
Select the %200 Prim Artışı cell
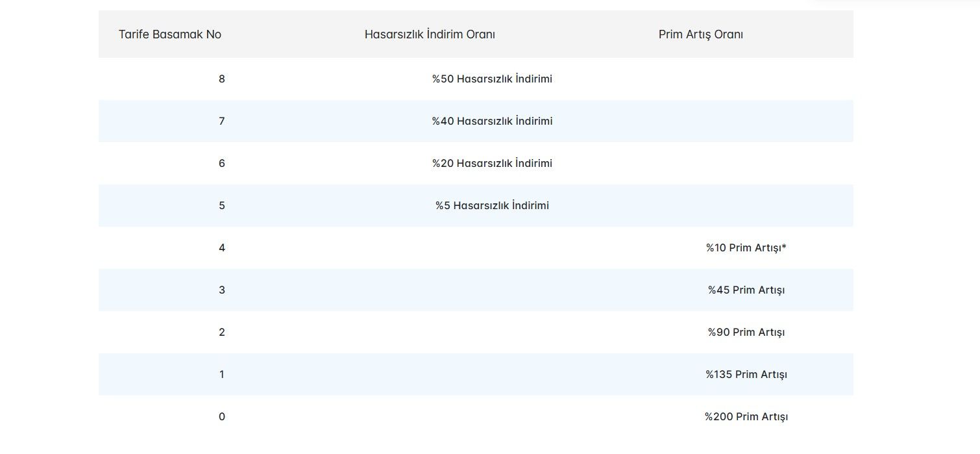[x=746, y=417]
